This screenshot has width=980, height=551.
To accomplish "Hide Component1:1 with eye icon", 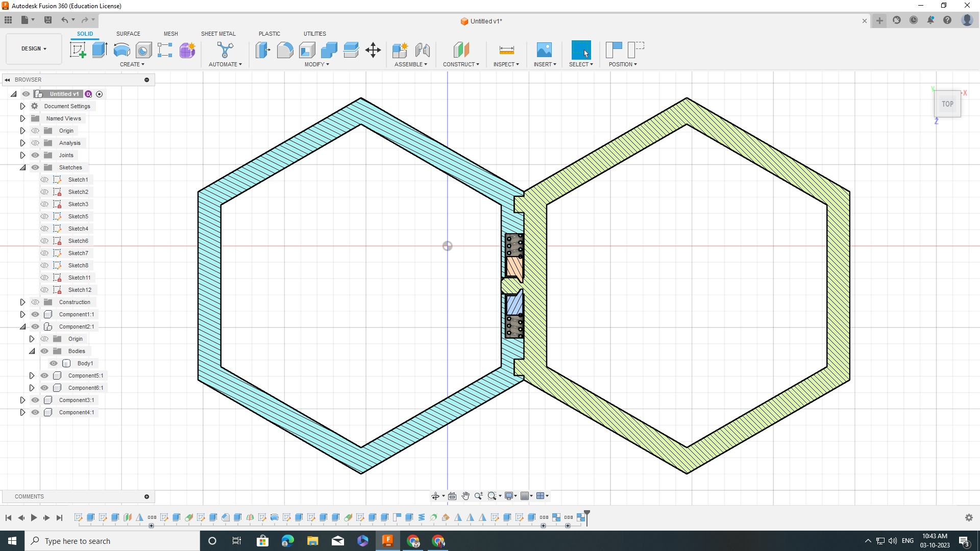I will 35,314.
